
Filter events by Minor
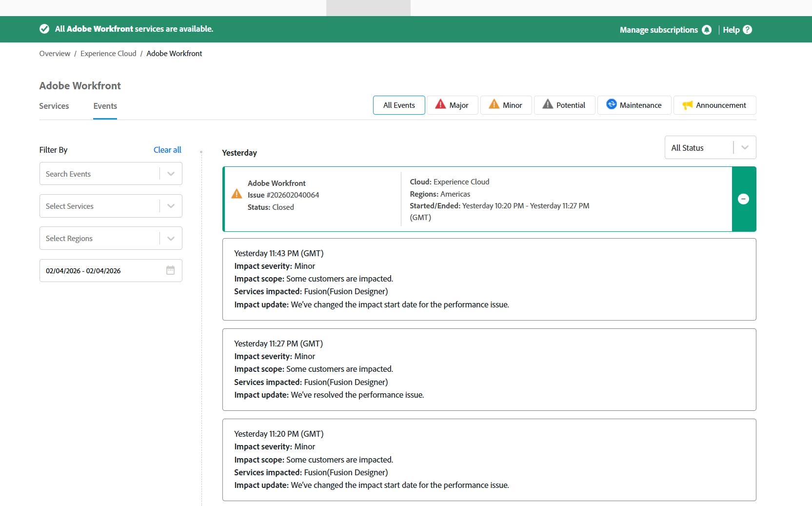[x=506, y=105]
